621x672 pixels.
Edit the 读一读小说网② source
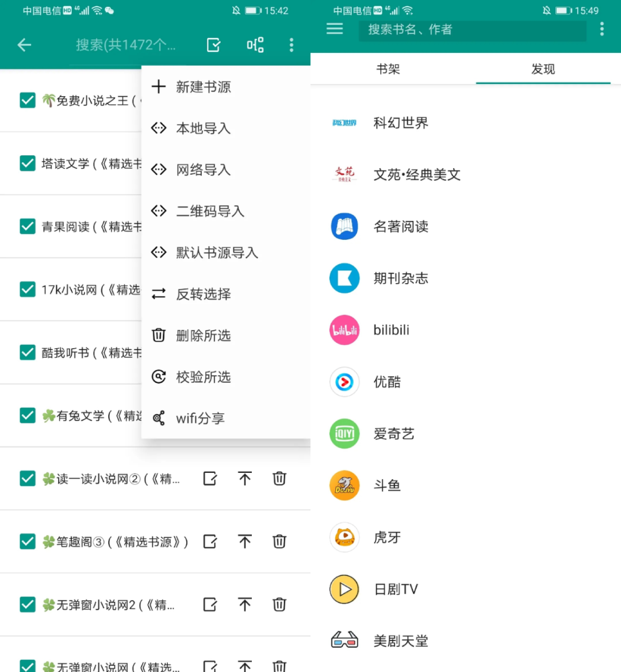point(210,478)
